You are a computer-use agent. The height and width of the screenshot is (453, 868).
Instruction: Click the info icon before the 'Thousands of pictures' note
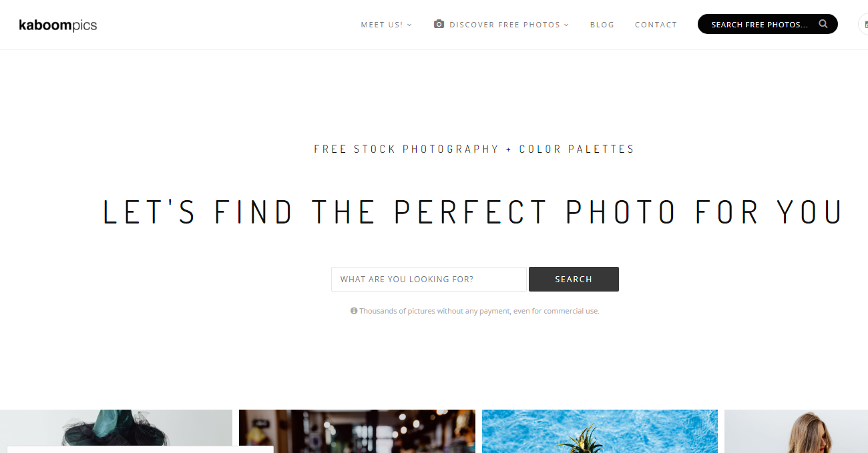coord(354,311)
